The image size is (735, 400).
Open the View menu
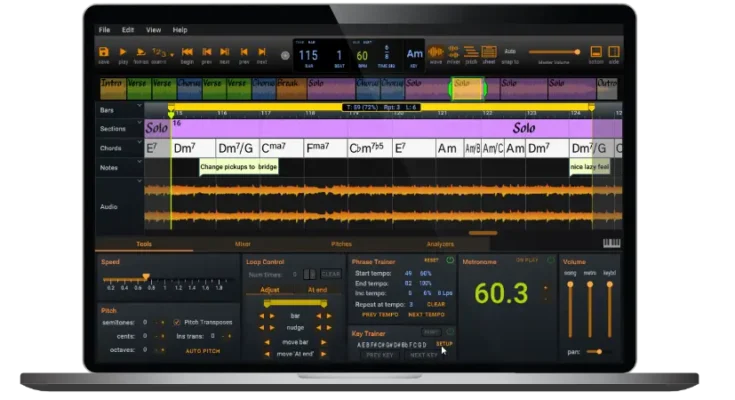(153, 30)
